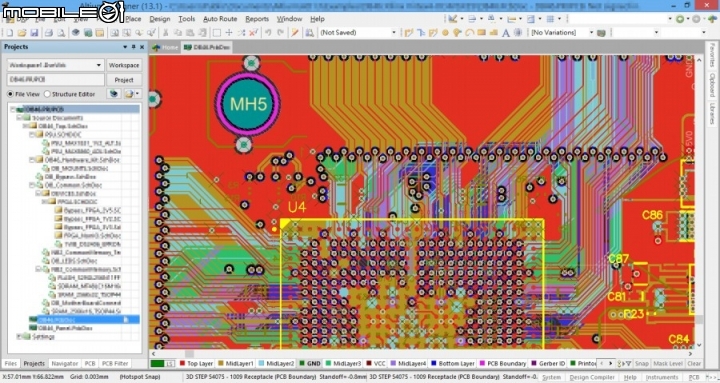Switch to the Home document tab
This screenshot has height=383, width=720.
pos(165,47)
